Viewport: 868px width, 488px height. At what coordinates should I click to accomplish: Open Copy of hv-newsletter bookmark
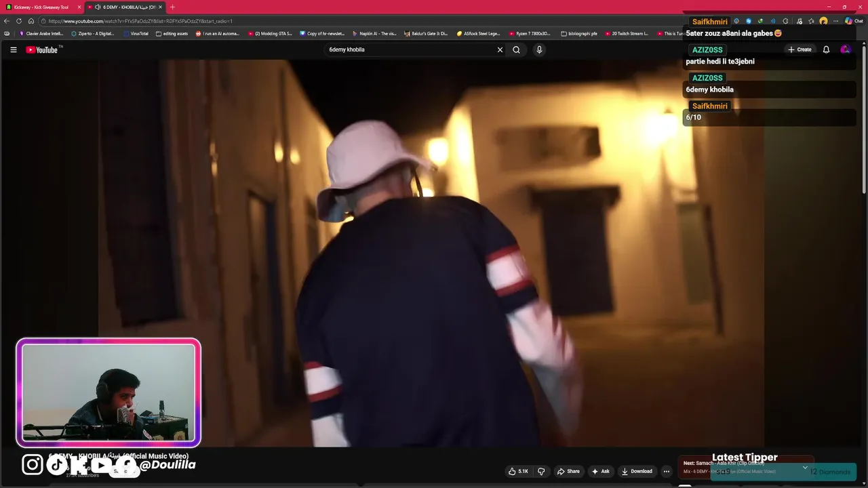click(322, 33)
